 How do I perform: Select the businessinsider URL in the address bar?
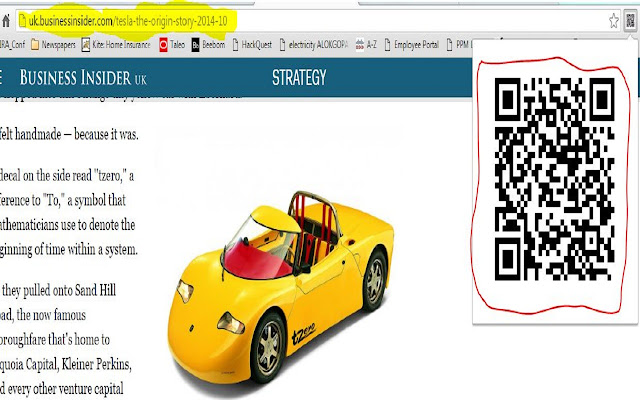pyautogui.click(x=128, y=21)
